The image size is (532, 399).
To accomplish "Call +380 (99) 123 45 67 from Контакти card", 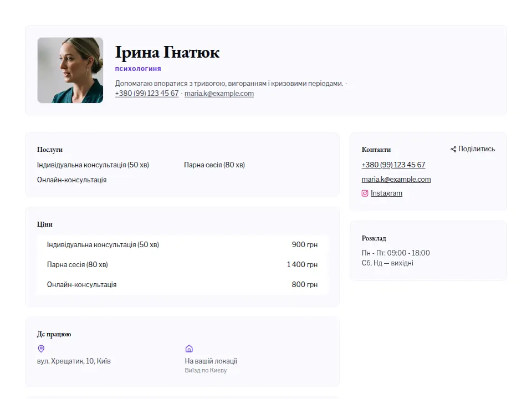I will (393, 165).
